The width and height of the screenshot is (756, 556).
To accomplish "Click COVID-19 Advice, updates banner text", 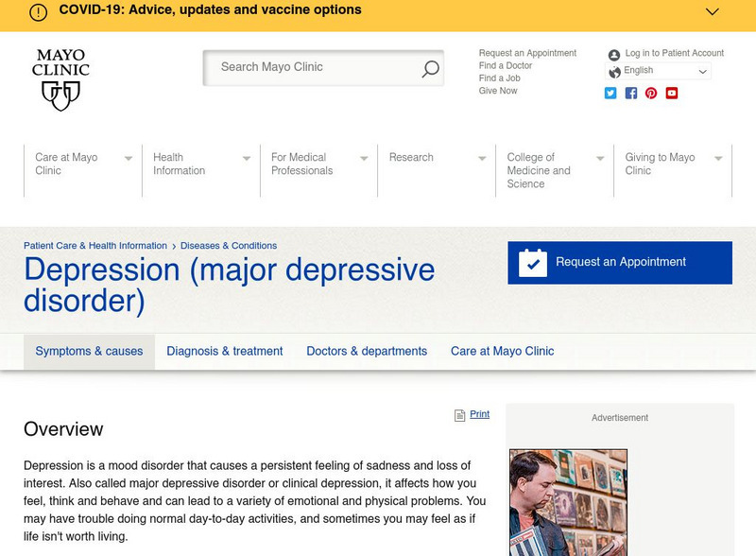I will pyautogui.click(x=210, y=10).
